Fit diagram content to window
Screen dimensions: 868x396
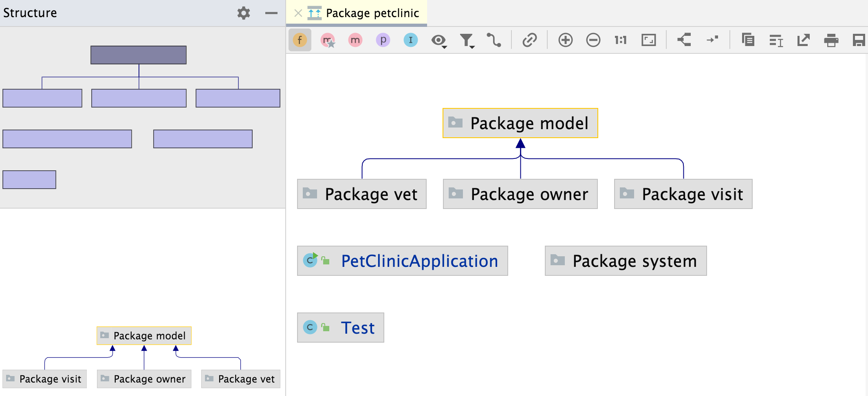click(x=649, y=40)
